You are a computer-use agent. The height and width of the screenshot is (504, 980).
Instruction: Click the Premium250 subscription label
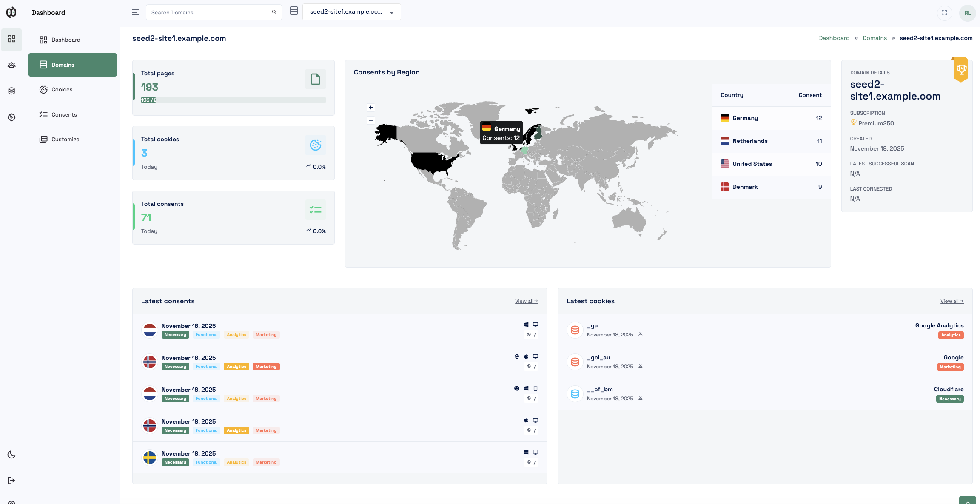click(x=876, y=123)
